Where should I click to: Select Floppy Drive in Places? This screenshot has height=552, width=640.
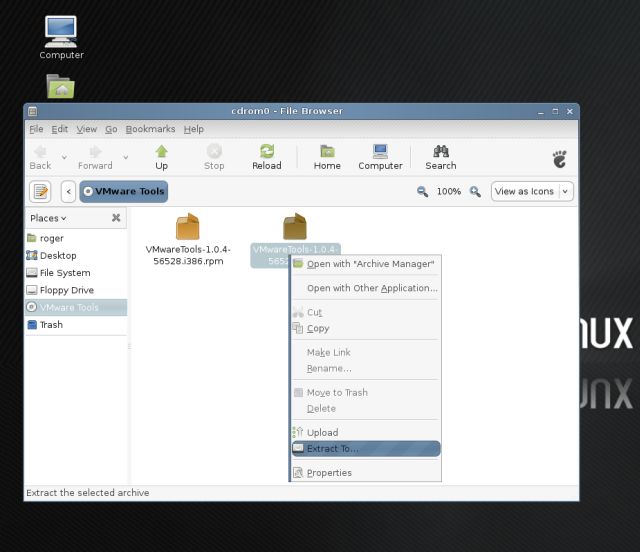[x=76, y=290]
